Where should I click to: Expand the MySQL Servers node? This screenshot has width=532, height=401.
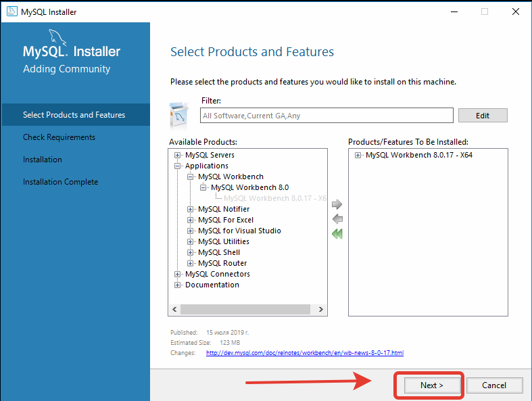[x=177, y=155]
